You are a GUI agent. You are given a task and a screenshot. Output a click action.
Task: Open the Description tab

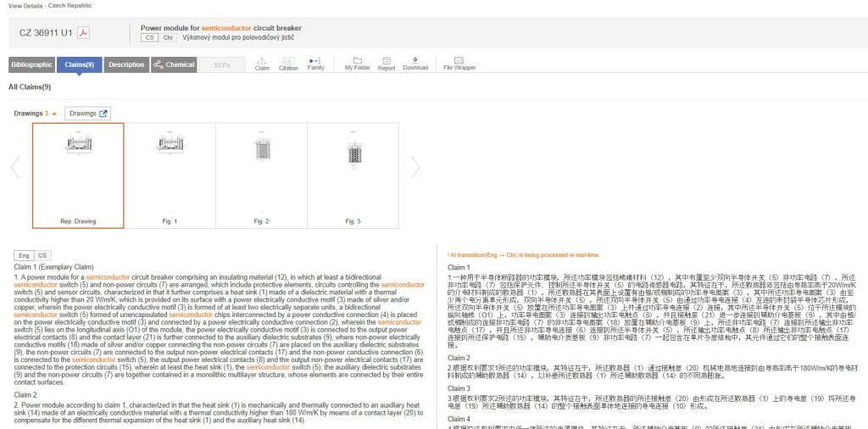tap(126, 64)
